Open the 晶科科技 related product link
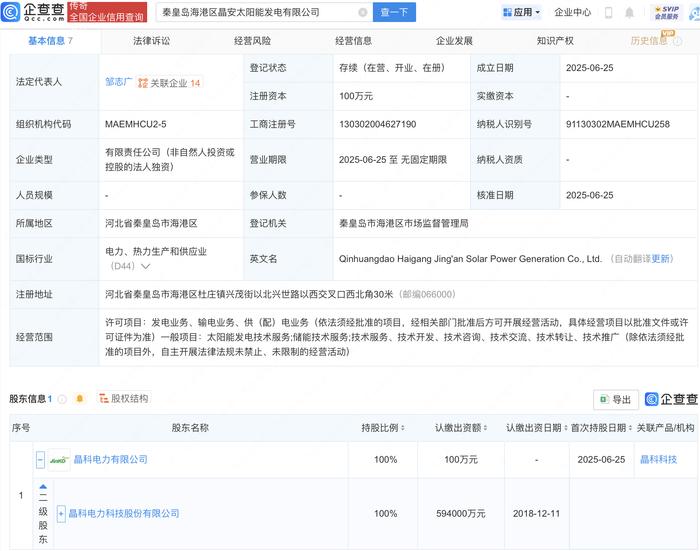 coord(658,459)
